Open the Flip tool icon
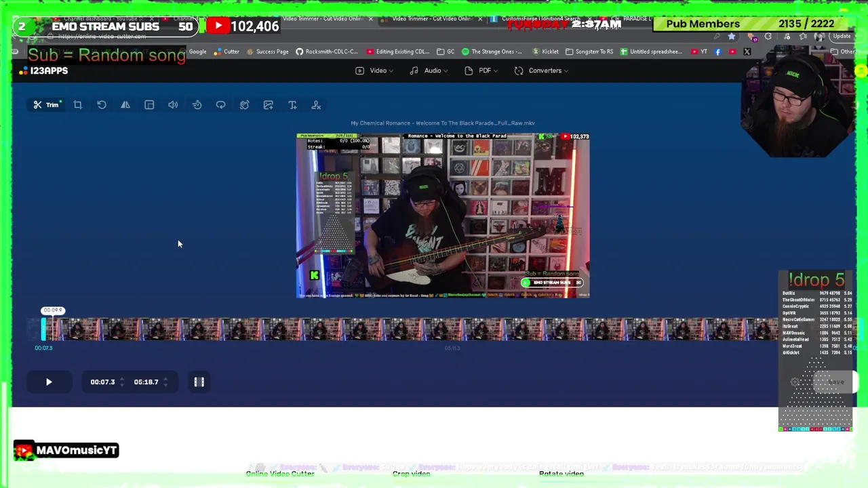This screenshot has width=868, height=488. 125,105
